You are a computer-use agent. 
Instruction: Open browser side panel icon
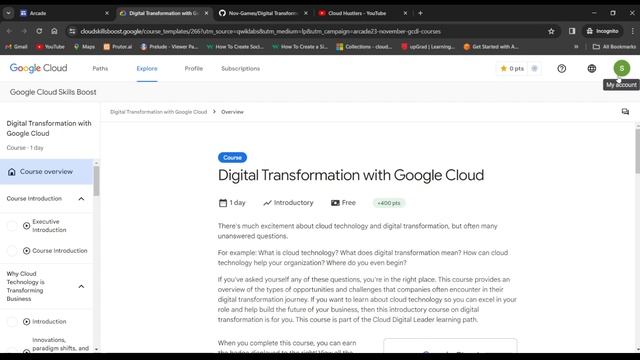point(572,31)
